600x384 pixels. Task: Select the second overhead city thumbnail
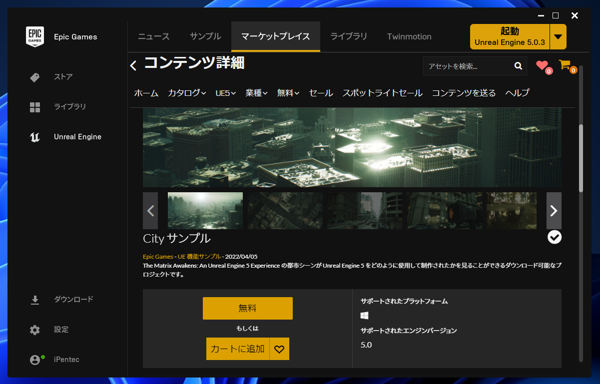point(285,211)
